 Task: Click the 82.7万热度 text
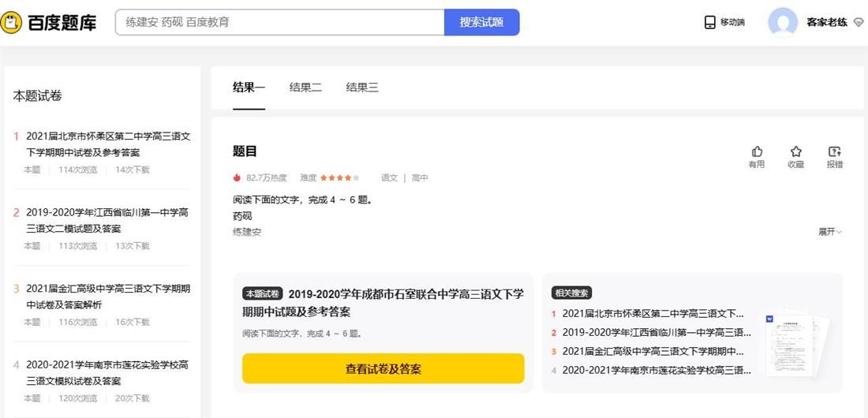[x=266, y=177]
